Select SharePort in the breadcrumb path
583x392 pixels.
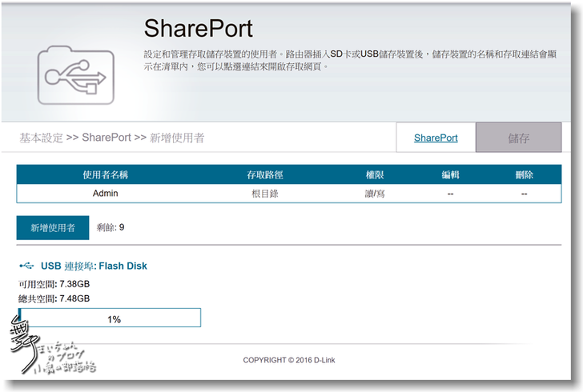[x=107, y=138]
